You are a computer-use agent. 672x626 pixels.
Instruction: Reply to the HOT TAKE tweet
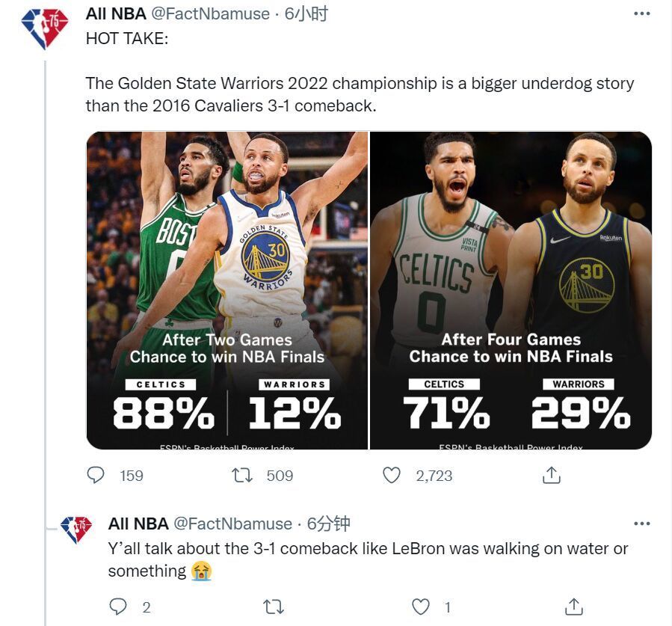click(95, 475)
